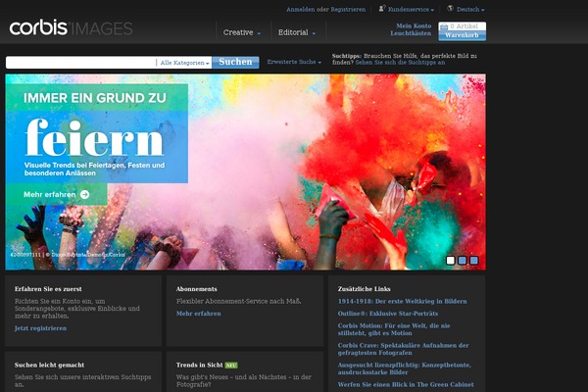Viewport: 588px width, 392px height.
Task: Click the Jetzt registrieren link
Action: pos(40,328)
